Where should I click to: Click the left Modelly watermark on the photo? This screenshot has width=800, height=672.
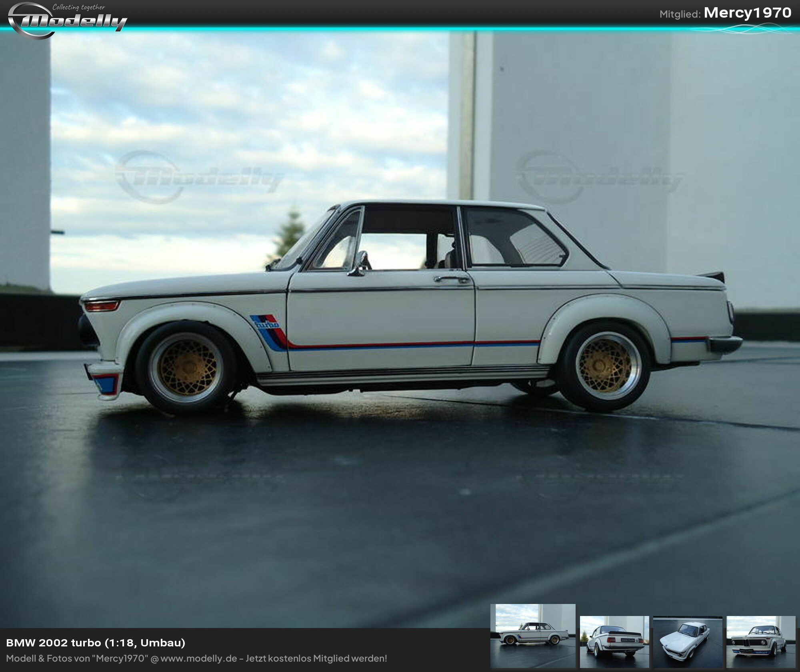199,177
